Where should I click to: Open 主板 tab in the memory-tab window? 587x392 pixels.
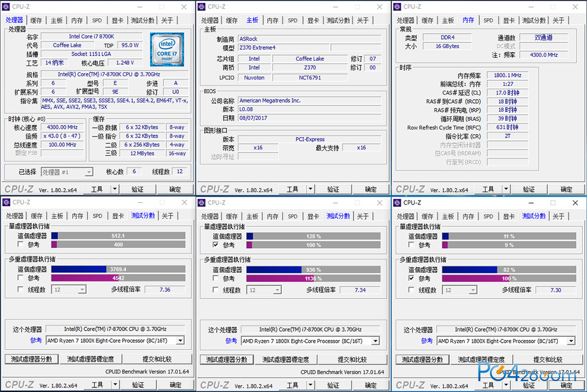point(448,20)
